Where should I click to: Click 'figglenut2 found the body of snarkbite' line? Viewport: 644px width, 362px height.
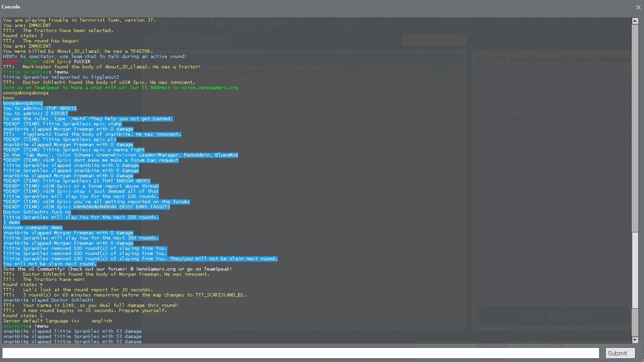tap(92, 134)
